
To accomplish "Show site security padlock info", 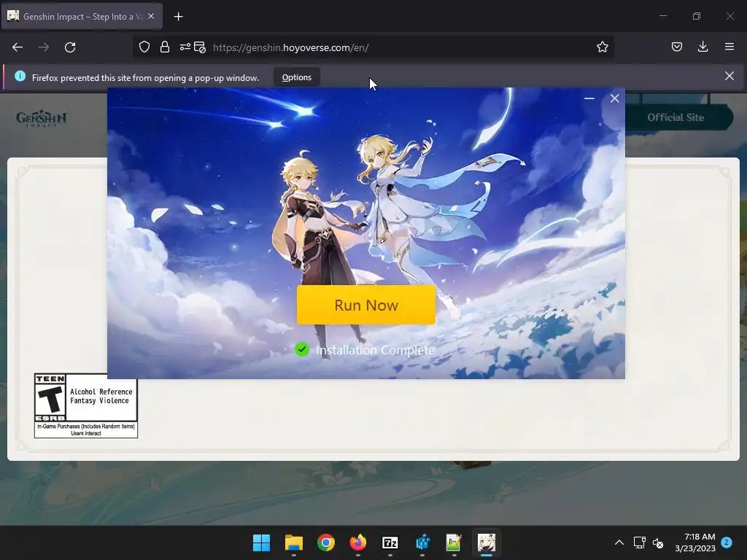I will 165,47.
